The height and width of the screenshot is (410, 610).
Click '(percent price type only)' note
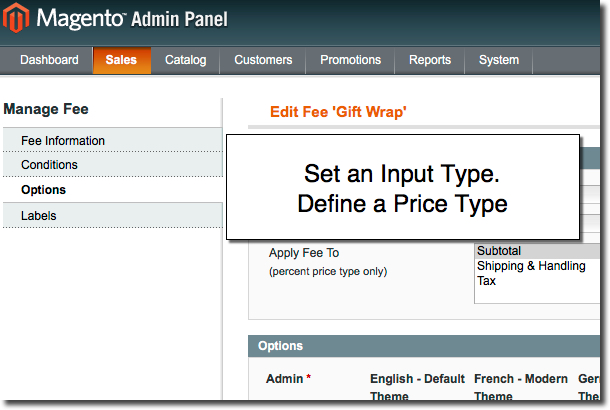pos(328,271)
